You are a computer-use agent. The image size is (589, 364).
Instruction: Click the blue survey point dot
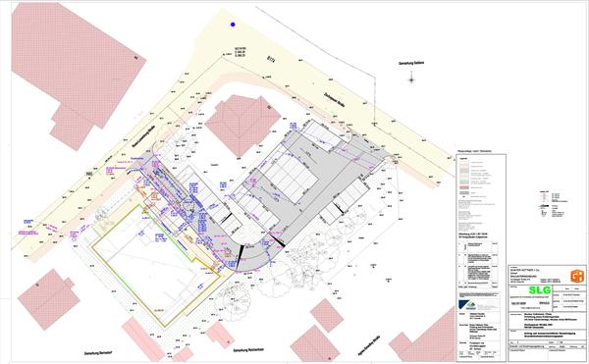point(233,25)
